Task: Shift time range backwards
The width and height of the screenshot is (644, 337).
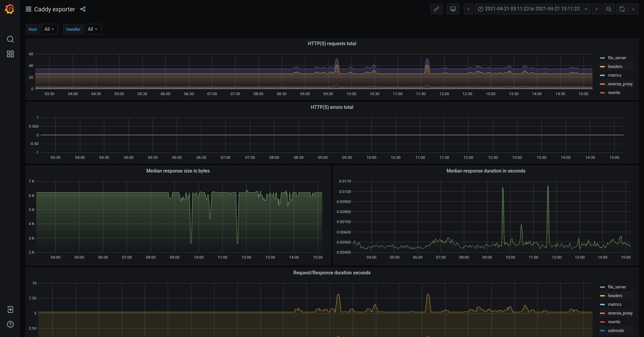Action: click(469, 9)
